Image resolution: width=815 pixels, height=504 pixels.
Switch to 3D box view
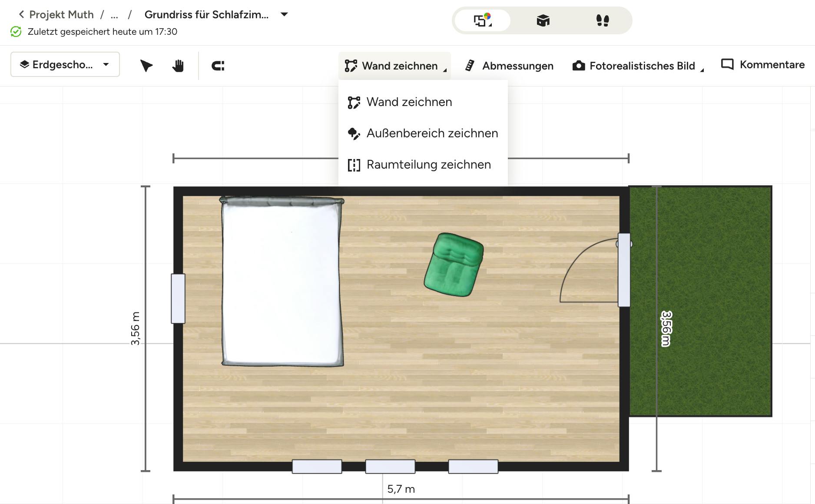(x=543, y=20)
